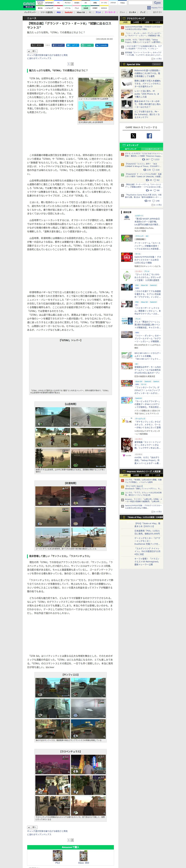186x868 pixels.
Task: Share the article with the X ポスト button
Action: point(37,45)
